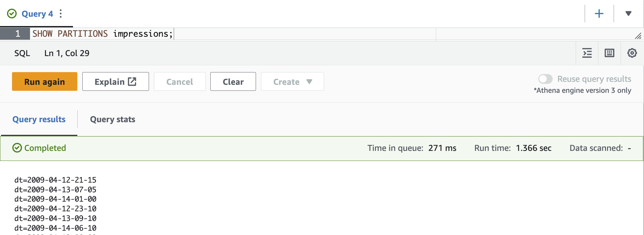The height and width of the screenshot is (235, 644).
Task: Click the Cancel button
Action: (x=180, y=81)
